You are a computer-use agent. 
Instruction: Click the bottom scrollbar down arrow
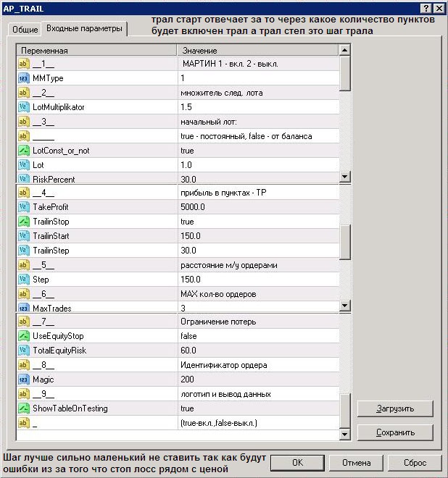point(345,433)
